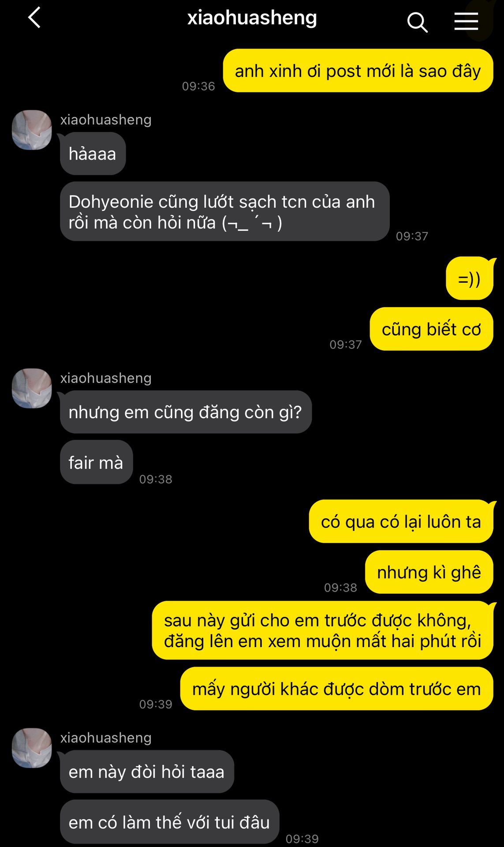Tap xiaohuasheng avatar beside 'hảaaa' message
Screen dimensions: 504x847
(32, 130)
